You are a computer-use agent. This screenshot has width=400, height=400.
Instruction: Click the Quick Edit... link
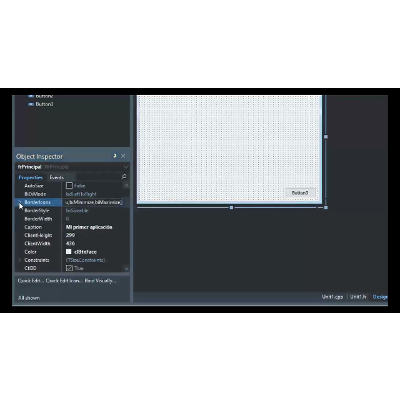tap(31, 281)
